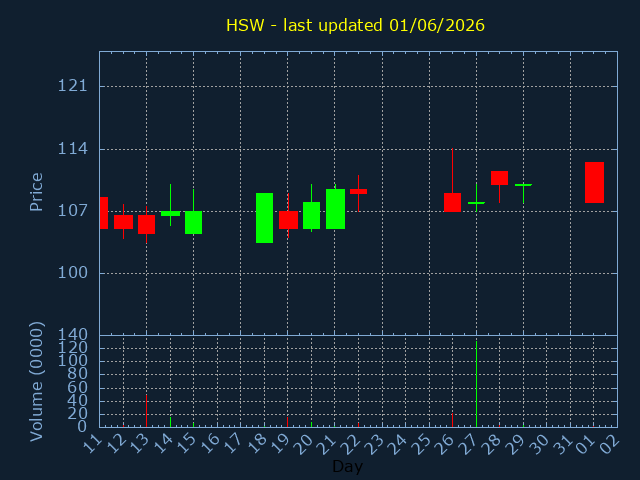The height and width of the screenshot is (480, 640).
Task: Select the volume axis label 80
Action: (x=77, y=374)
